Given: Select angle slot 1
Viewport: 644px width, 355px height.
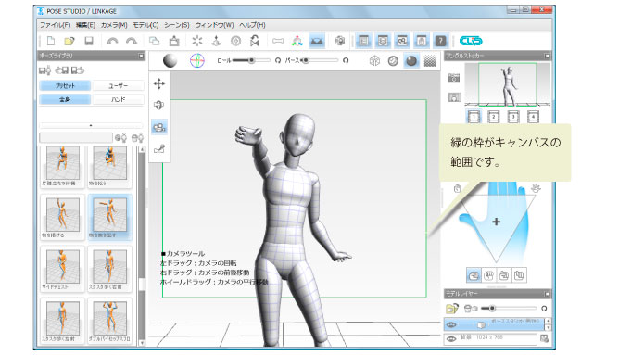Looking at the screenshot, I should (474, 117).
